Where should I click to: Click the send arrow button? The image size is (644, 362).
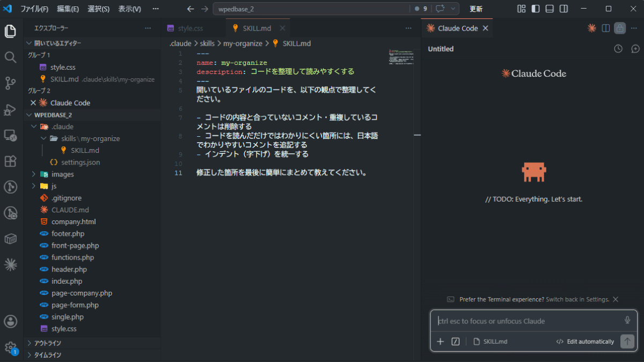tap(627, 342)
